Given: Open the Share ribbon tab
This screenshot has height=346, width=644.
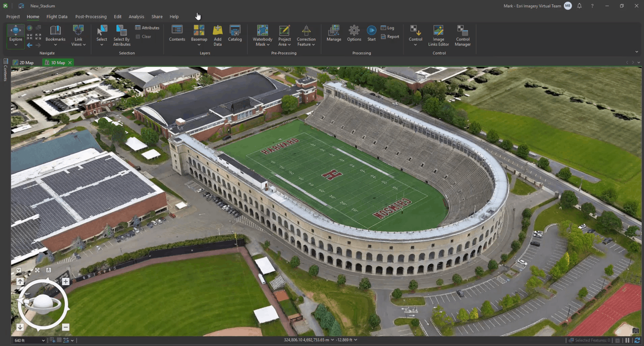Looking at the screenshot, I should (157, 17).
